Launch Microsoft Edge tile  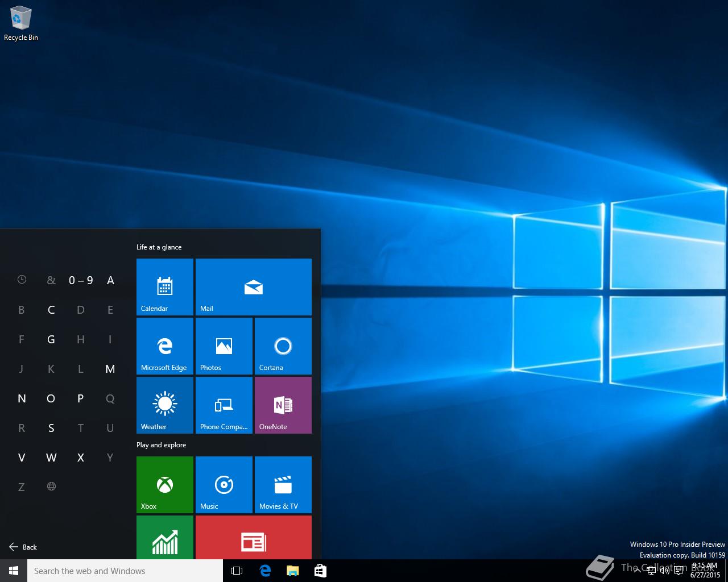click(165, 346)
